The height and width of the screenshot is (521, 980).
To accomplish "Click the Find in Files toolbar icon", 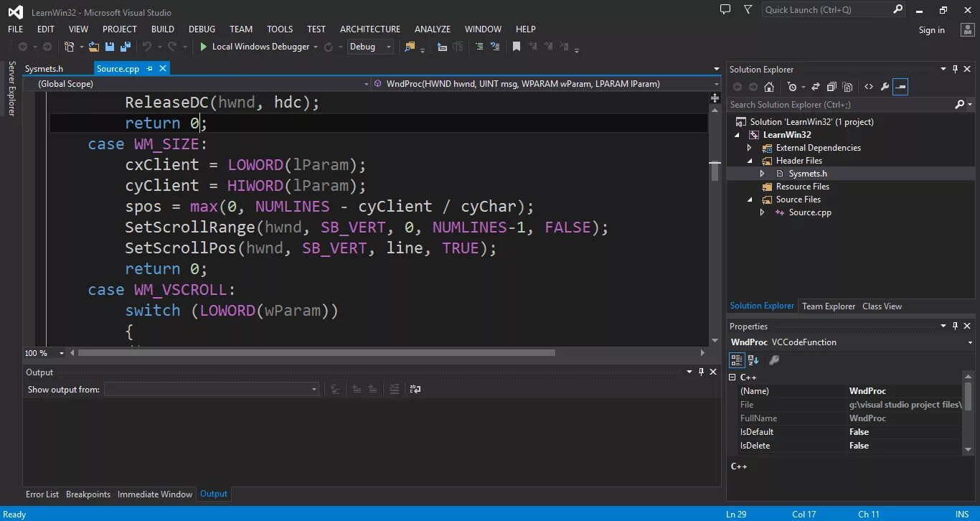I will point(410,47).
